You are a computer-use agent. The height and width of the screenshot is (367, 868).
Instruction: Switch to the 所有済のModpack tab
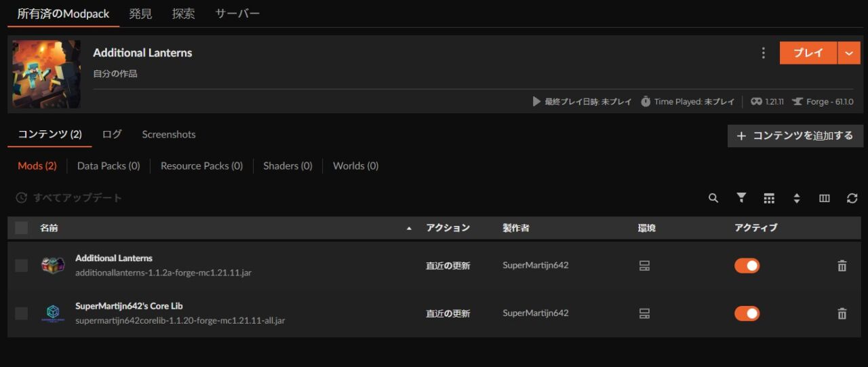[63, 14]
